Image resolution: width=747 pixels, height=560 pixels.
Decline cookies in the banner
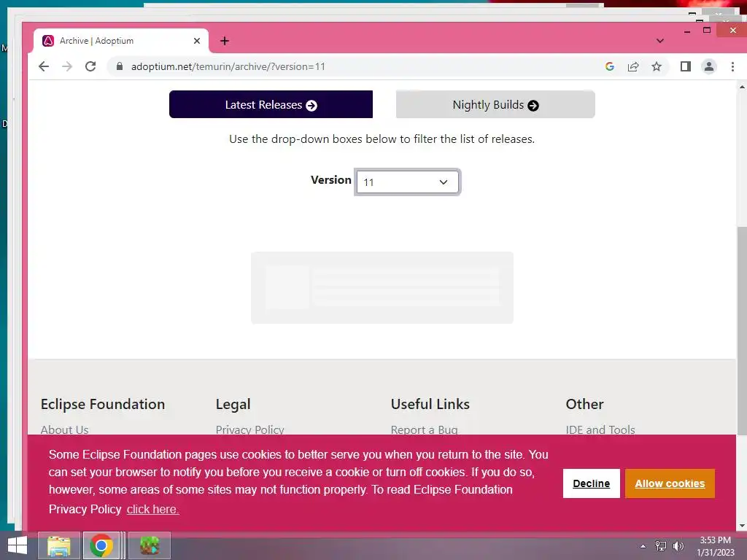pos(591,483)
